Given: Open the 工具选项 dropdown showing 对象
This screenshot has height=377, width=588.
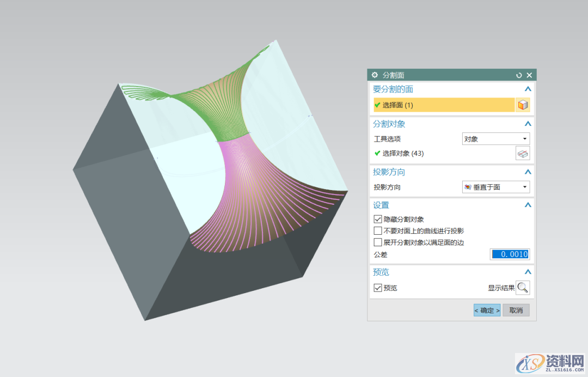Looking at the screenshot, I should pos(495,139).
